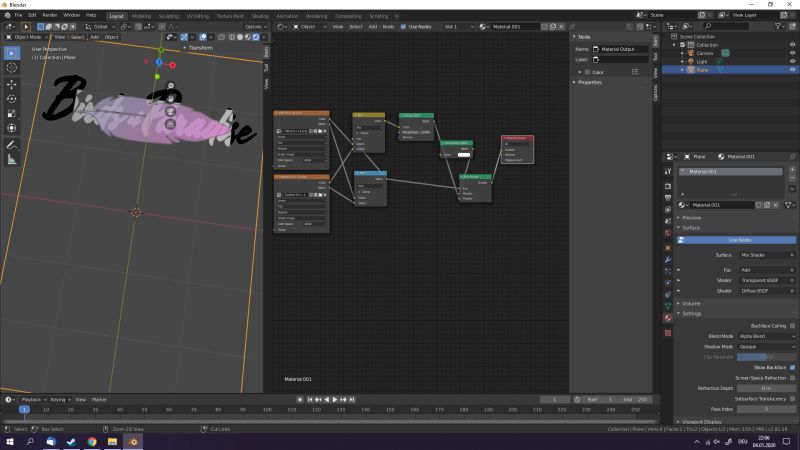Toggle camera view gizmo in viewport
Viewport: 800px width, 450px height.
click(x=170, y=111)
